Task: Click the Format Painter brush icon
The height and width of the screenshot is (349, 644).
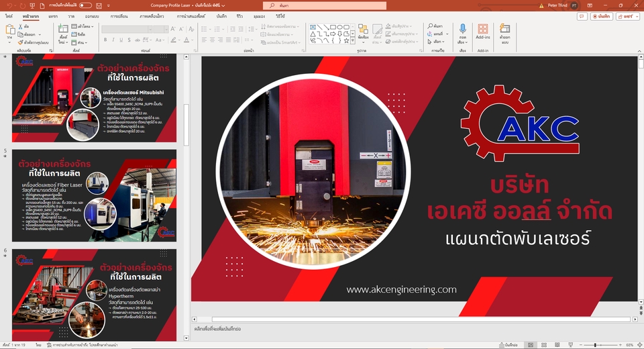Action: pyautogui.click(x=21, y=42)
